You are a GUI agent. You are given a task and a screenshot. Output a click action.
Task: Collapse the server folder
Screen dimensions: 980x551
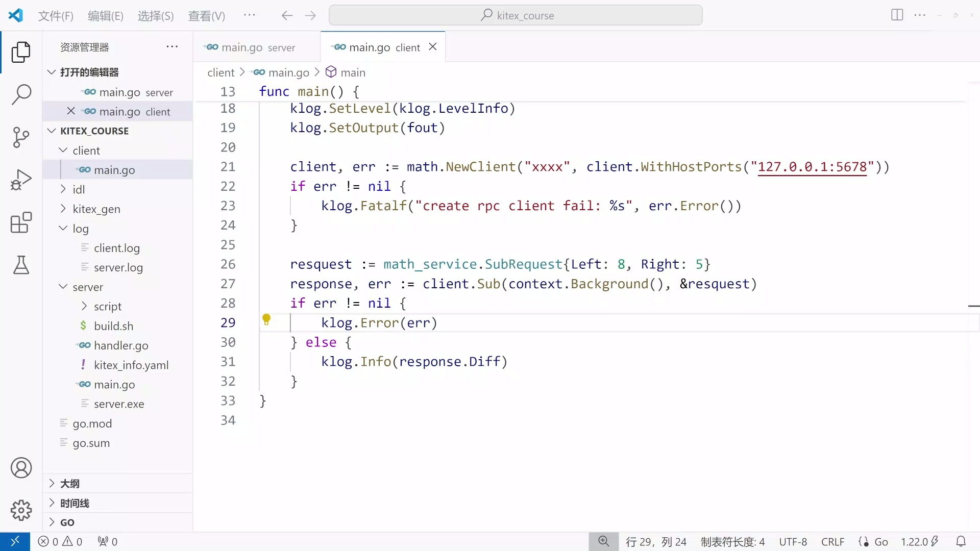[87, 287]
